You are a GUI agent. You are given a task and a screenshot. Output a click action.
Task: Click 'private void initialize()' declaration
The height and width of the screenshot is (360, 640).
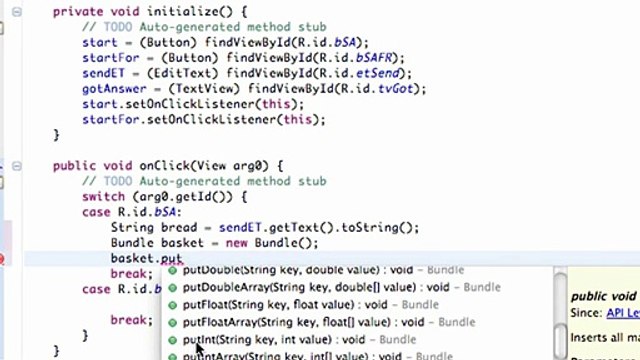(150, 11)
